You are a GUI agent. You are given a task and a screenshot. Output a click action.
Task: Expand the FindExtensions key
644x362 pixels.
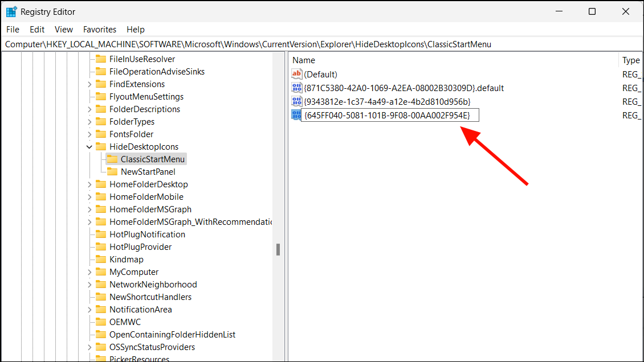[89, 84]
